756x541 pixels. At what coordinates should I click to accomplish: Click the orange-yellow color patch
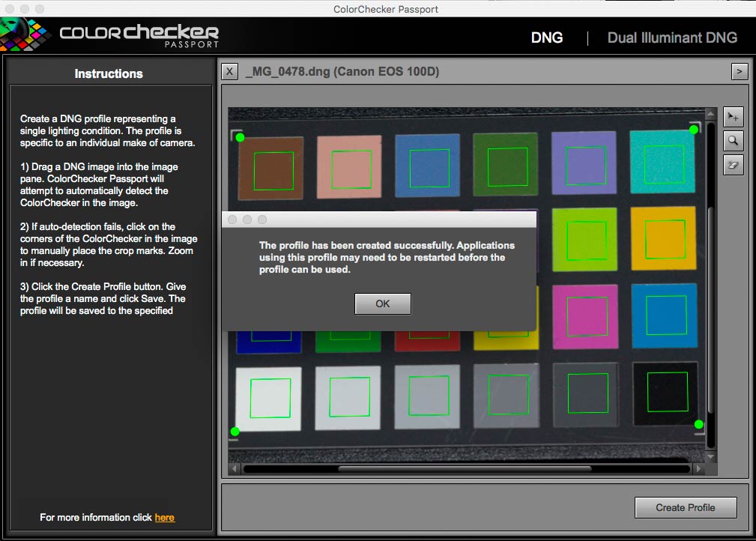point(663,238)
